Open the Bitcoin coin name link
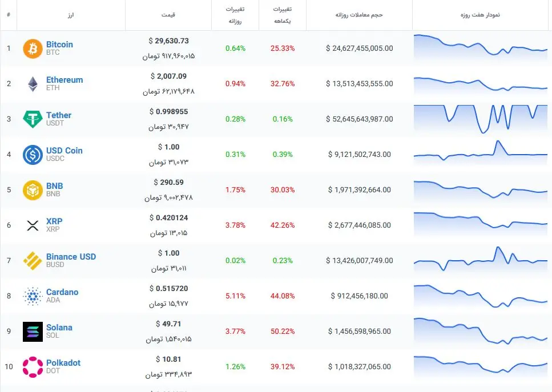The image size is (552, 392). [59, 45]
